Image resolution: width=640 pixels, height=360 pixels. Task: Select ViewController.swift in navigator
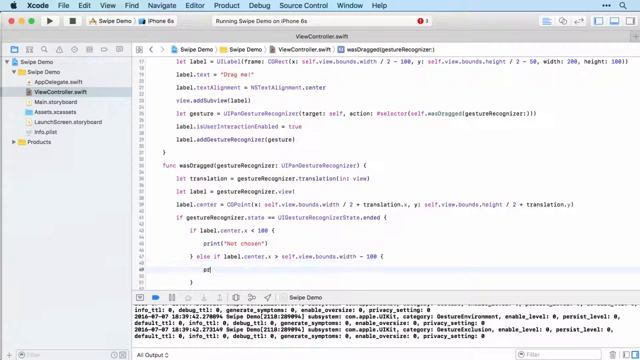(60, 92)
